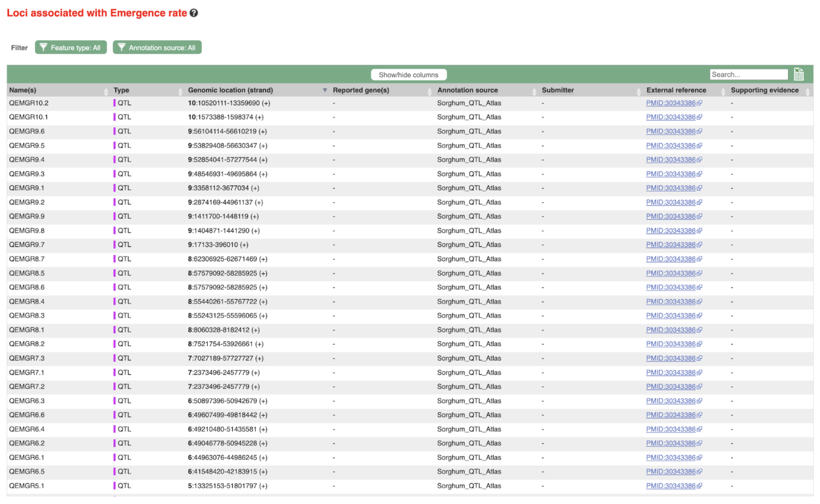Click external link icon in QEMGR9.7 row

click(x=699, y=245)
